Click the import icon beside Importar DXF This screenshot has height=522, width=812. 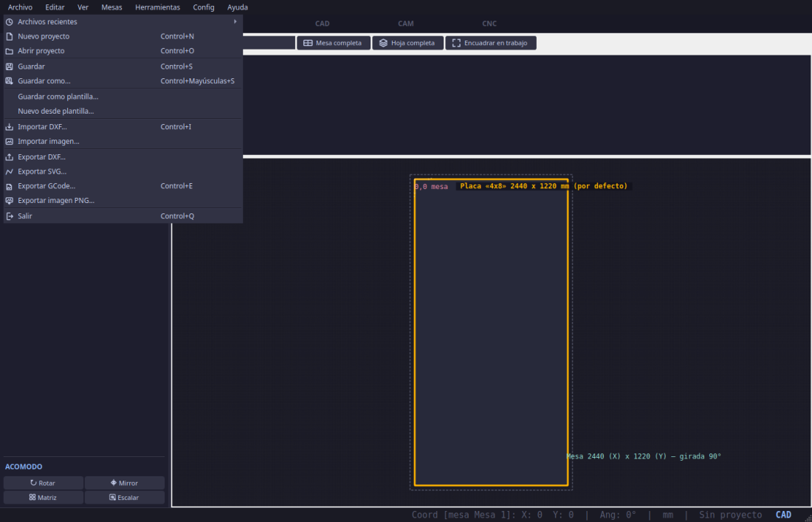[10, 127]
